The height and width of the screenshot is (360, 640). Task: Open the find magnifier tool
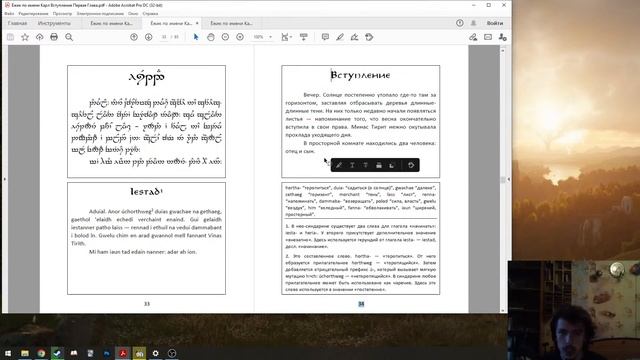click(x=69, y=37)
